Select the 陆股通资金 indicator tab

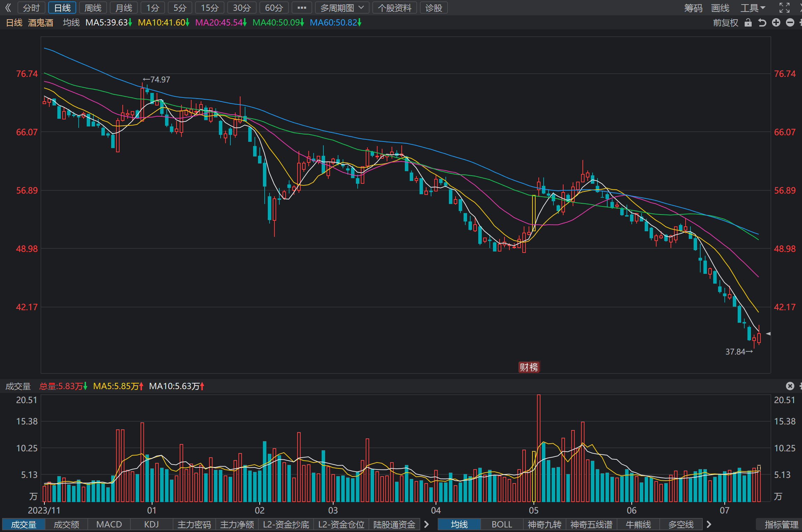[x=394, y=524]
